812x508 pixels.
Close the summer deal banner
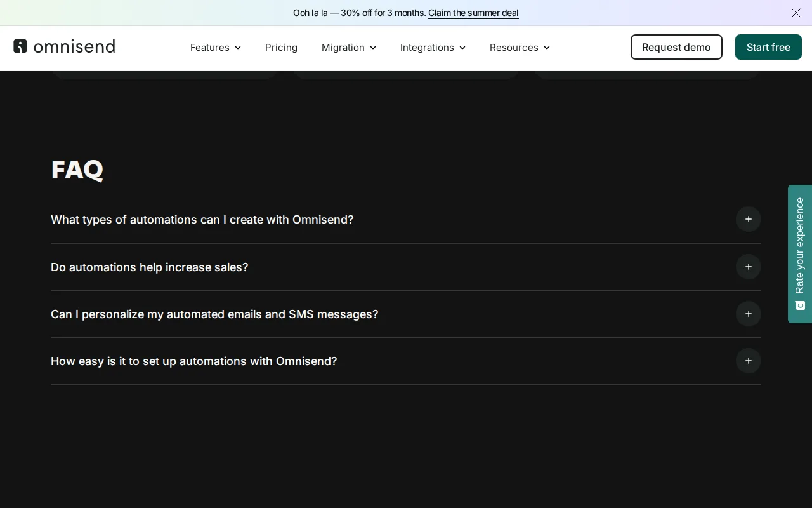point(796,13)
